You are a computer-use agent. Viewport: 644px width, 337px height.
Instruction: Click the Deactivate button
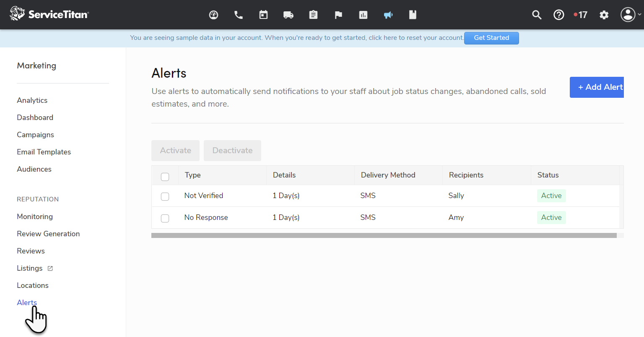(232, 151)
